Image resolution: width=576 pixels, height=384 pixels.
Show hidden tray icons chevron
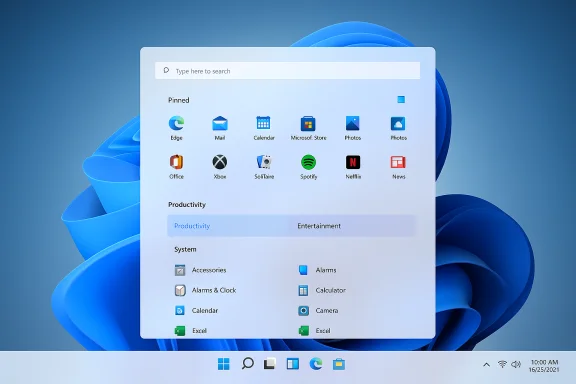[486, 365]
